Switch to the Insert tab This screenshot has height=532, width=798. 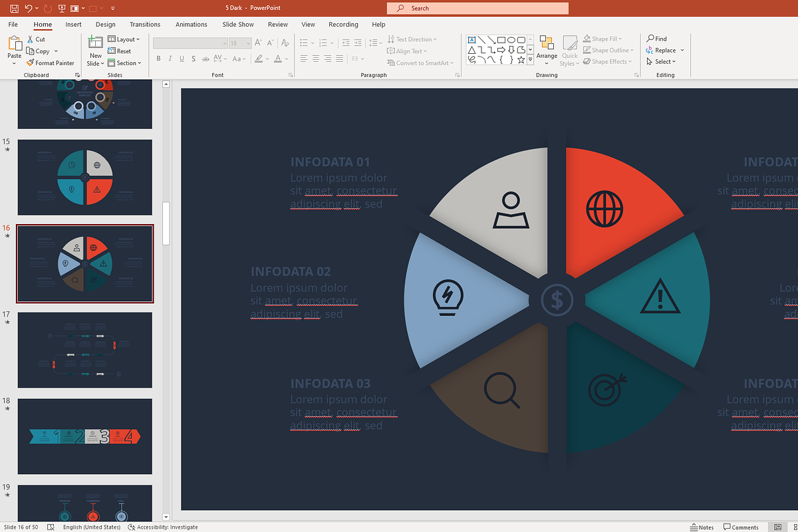pyautogui.click(x=73, y=25)
